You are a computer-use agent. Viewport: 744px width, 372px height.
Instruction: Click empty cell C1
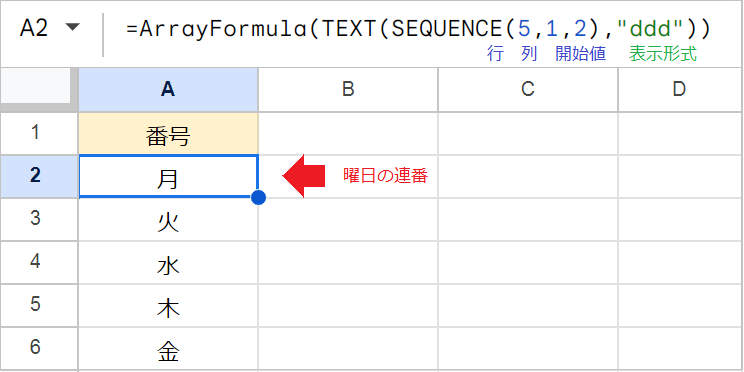528,133
